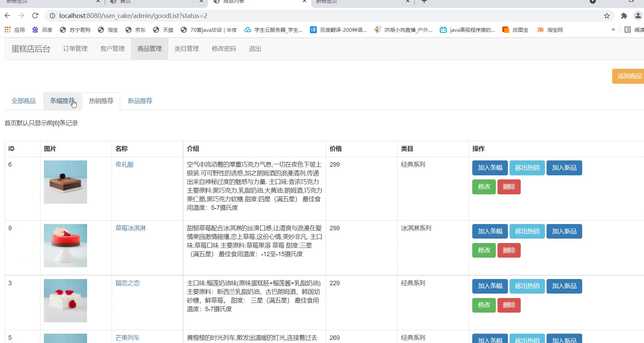Click 移出热销 for 草莓冰淇淋
Image resolution: width=644 pixels, height=343 pixels.
tap(527, 231)
